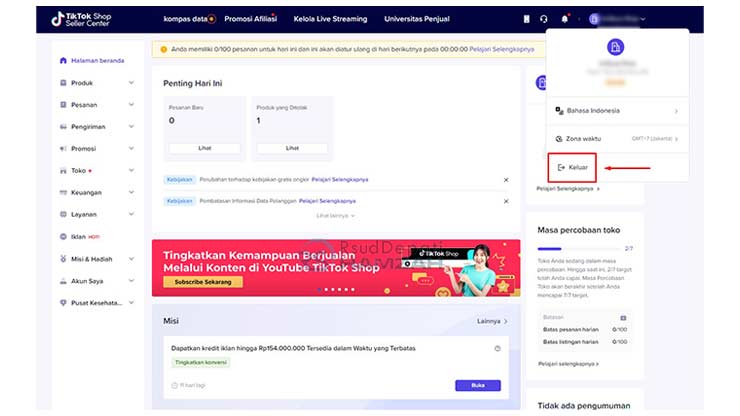Screen dimensions: 740x416
Task: Open Universitas Penjual in top navigation
Action: [x=417, y=19]
